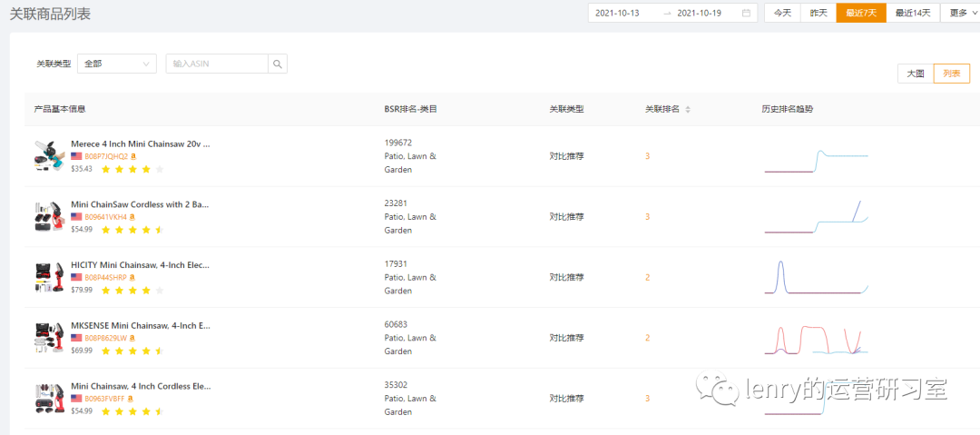
Task: Open the Merece chainsaw product thumbnail
Action: point(49,156)
